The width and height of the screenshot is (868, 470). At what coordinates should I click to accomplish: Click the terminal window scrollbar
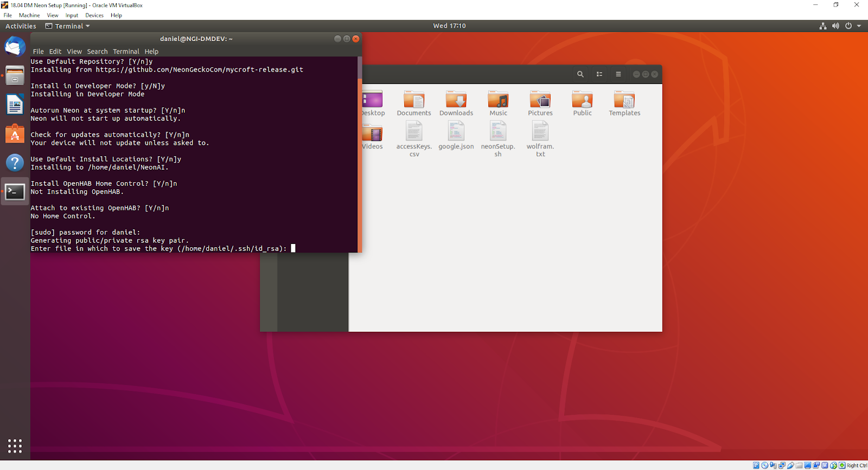coord(360,154)
